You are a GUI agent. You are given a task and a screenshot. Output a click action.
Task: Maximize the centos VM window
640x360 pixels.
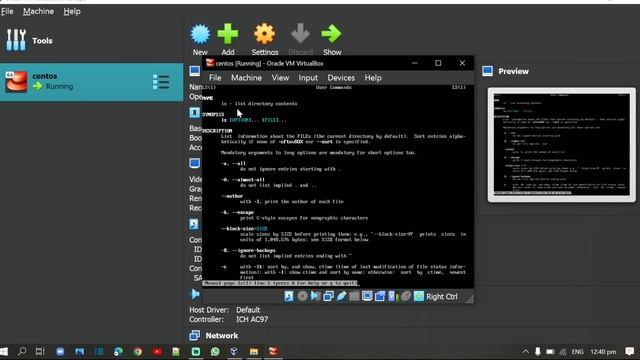[438, 63]
